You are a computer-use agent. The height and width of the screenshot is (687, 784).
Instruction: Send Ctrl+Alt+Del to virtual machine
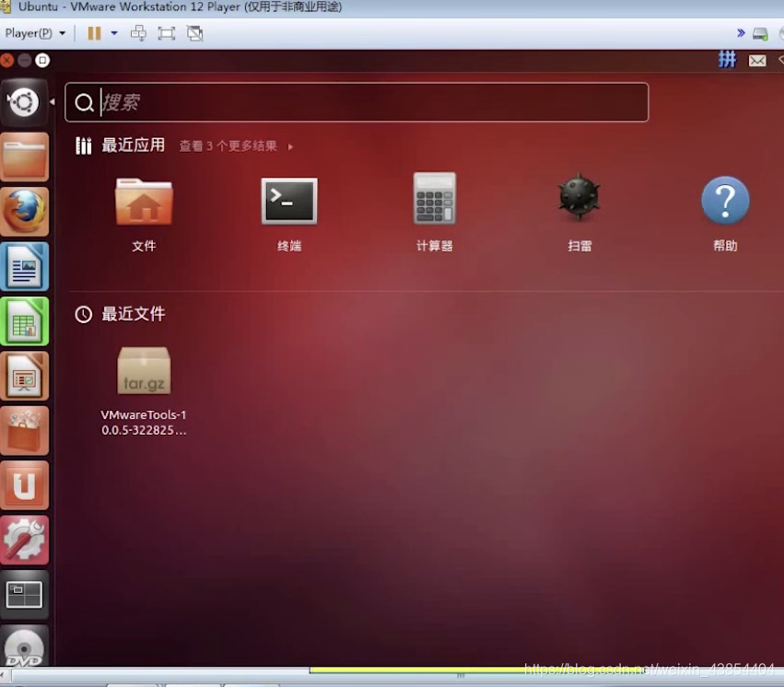pos(138,33)
